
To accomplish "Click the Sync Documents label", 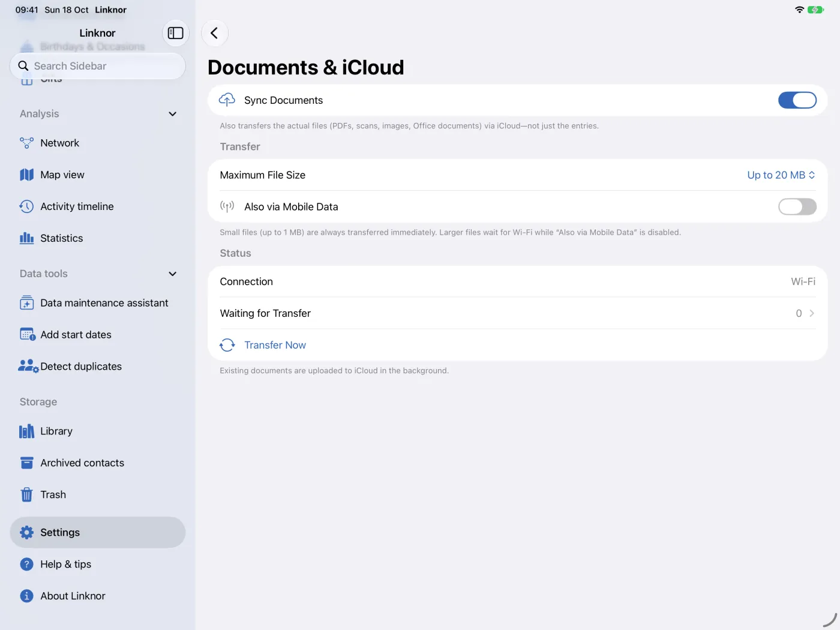I will point(283,100).
